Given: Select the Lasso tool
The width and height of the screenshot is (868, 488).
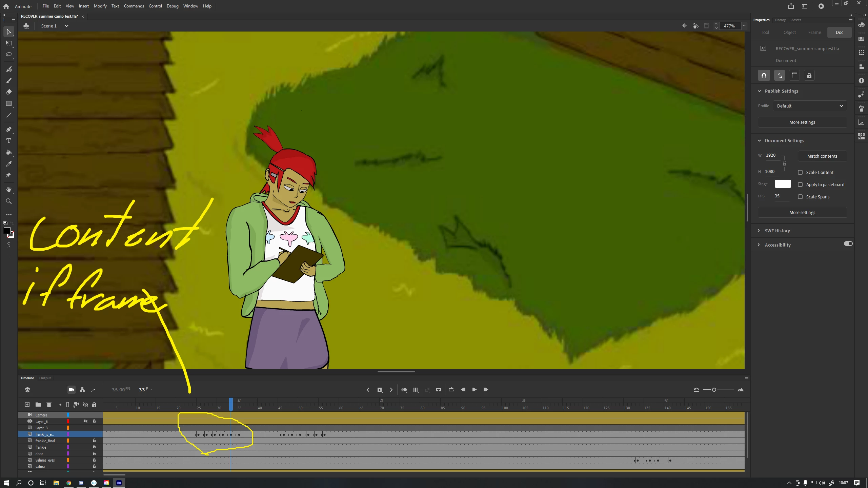Looking at the screenshot, I should [x=9, y=55].
